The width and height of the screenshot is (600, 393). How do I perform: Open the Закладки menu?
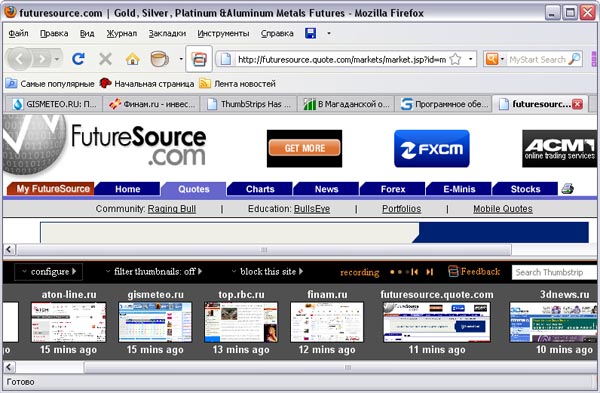click(167, 33)
